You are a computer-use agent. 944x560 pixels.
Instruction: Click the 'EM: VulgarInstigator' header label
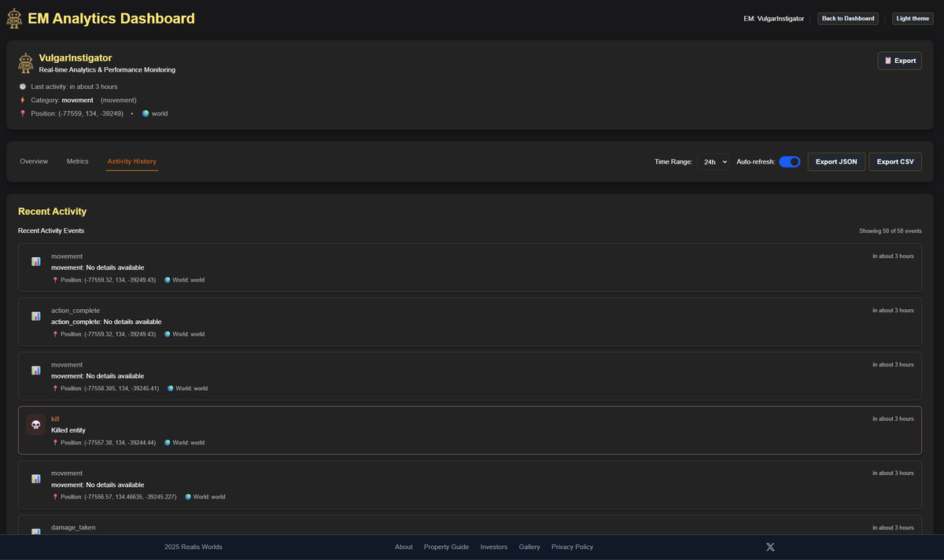pyautogui.click(x=774, y=18)
